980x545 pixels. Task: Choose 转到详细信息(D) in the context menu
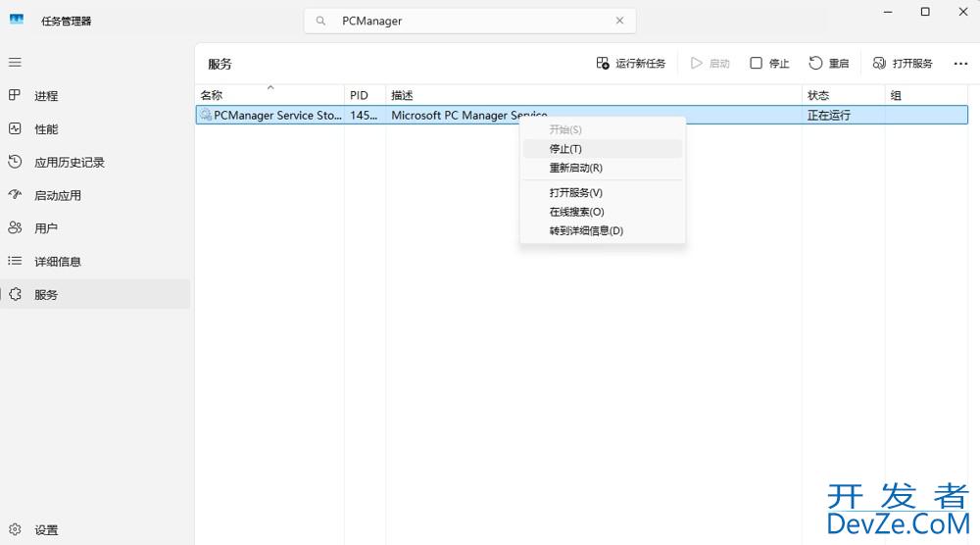(x=603, y=230)
